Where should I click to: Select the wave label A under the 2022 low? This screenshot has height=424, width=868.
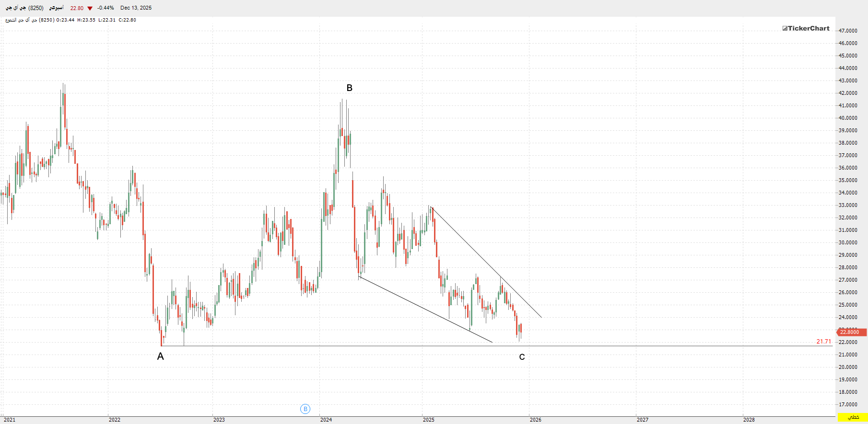tap(160, 356)
